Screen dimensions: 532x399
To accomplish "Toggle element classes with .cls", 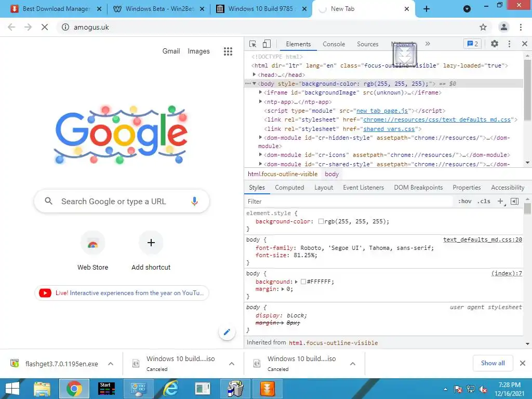I will (x=484, y=201).
